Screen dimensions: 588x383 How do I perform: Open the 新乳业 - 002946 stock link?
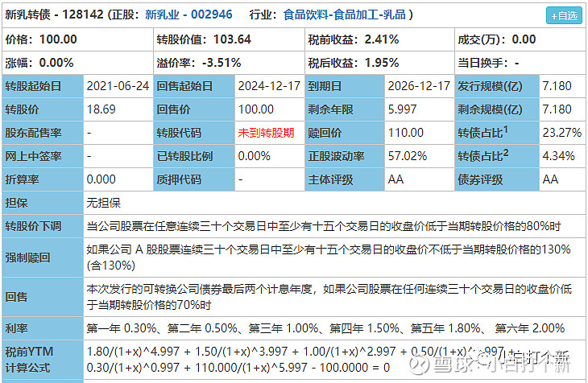(188, 14)
